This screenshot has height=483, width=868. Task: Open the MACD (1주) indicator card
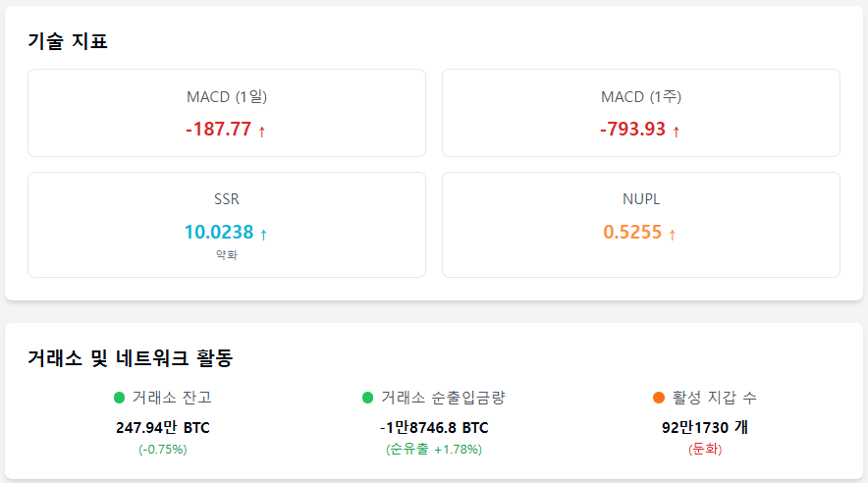pyautogui.click(x=641, y=113)
